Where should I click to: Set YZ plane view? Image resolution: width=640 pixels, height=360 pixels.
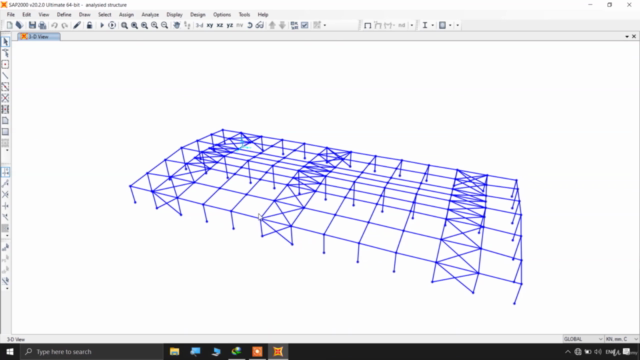pos(230,25)
